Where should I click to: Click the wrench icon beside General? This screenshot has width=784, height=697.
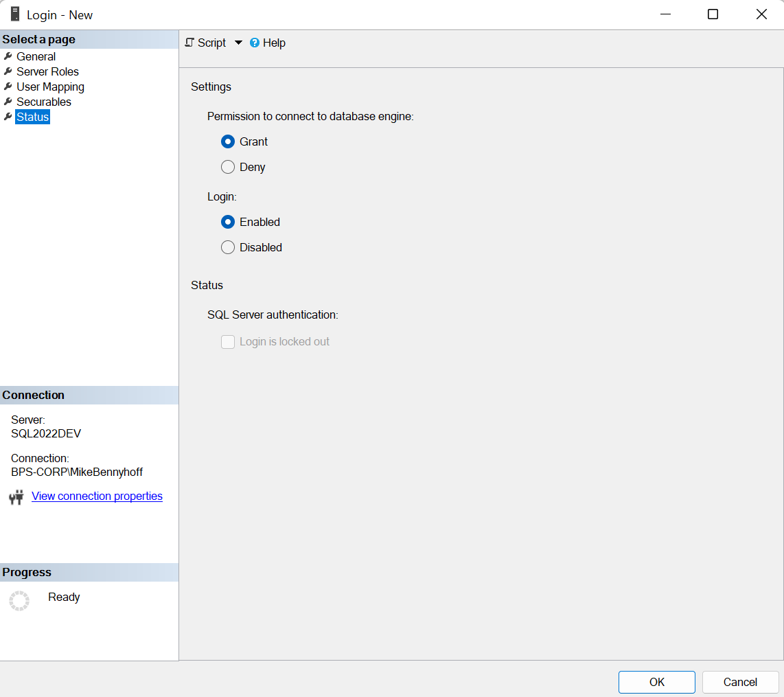tap(8, 56)
